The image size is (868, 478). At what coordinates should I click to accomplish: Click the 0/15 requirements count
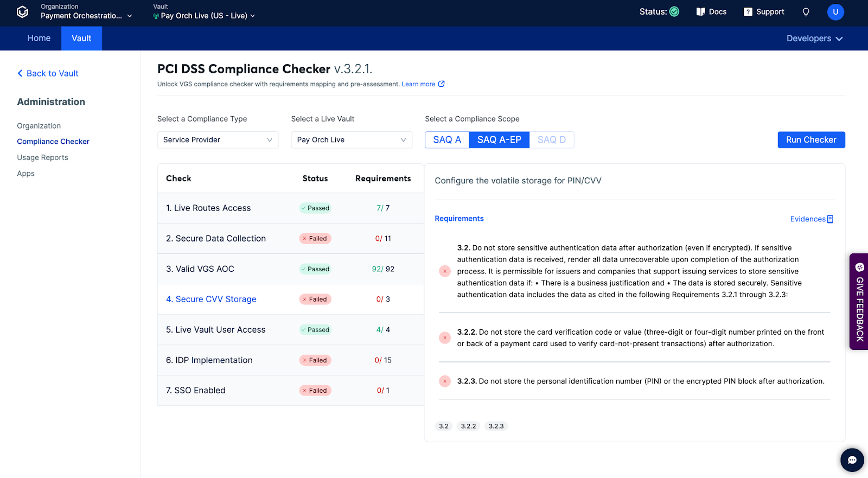(x=383, y=360)
